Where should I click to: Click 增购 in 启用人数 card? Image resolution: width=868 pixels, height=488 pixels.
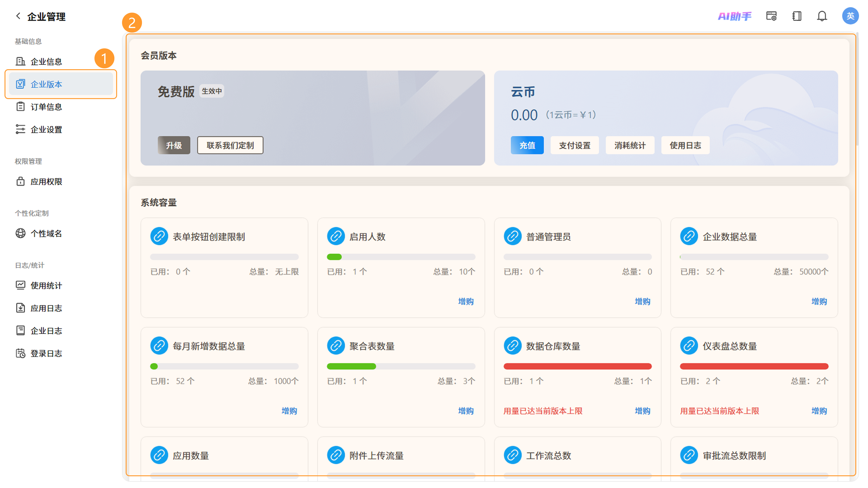click(466, 301)
